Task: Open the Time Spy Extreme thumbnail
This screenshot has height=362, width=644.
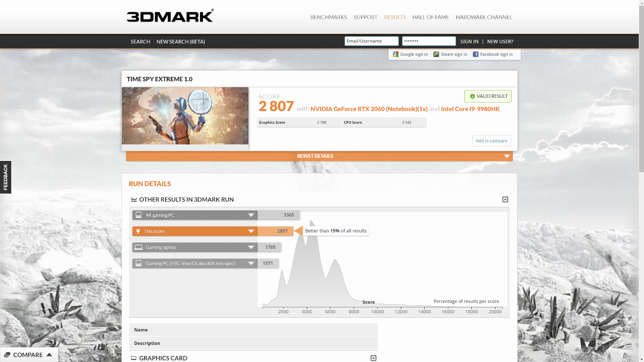Action: click(x=185, y=116)
